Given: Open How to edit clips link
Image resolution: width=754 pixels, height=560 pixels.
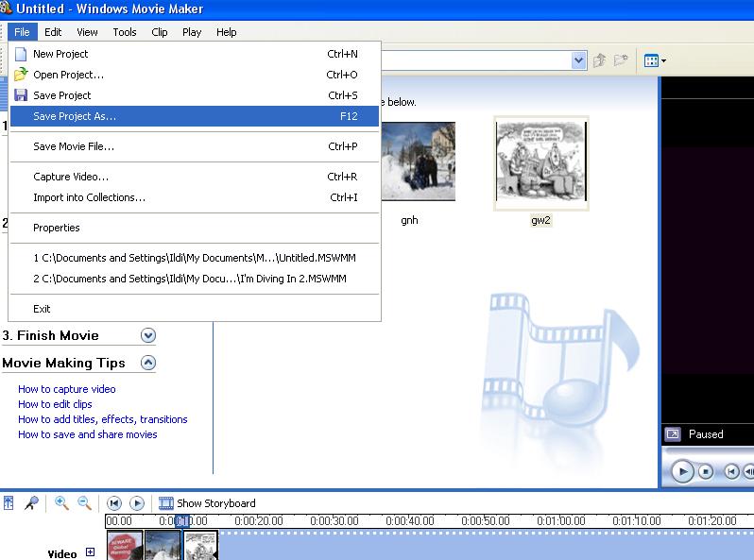Looking at the screenshot, I should click(x=55, y=404).
